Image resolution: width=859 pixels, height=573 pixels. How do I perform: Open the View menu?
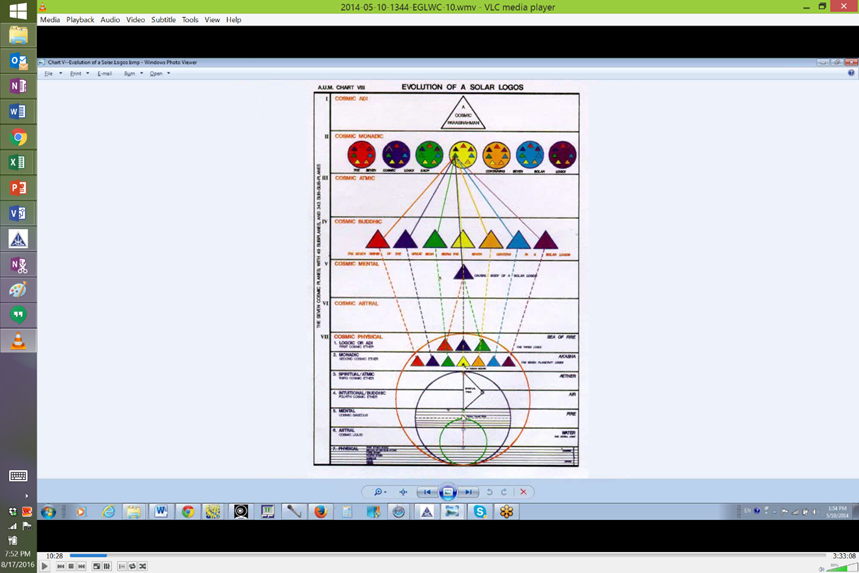(212, 20)
